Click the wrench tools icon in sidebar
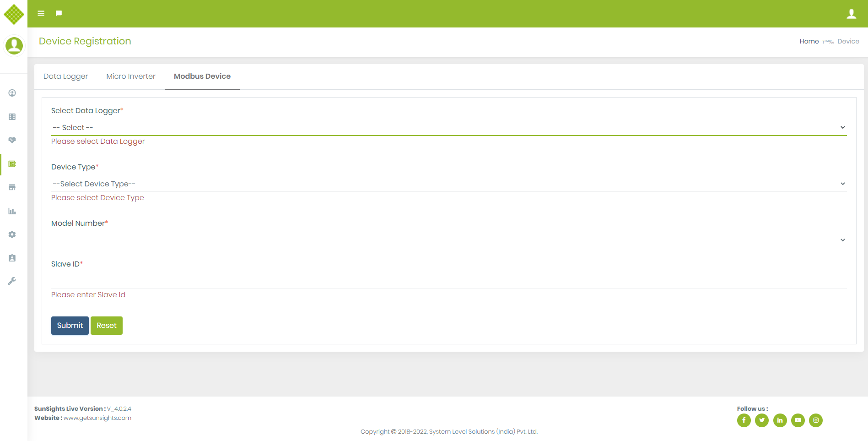868x441 pixels. (12, 281)
